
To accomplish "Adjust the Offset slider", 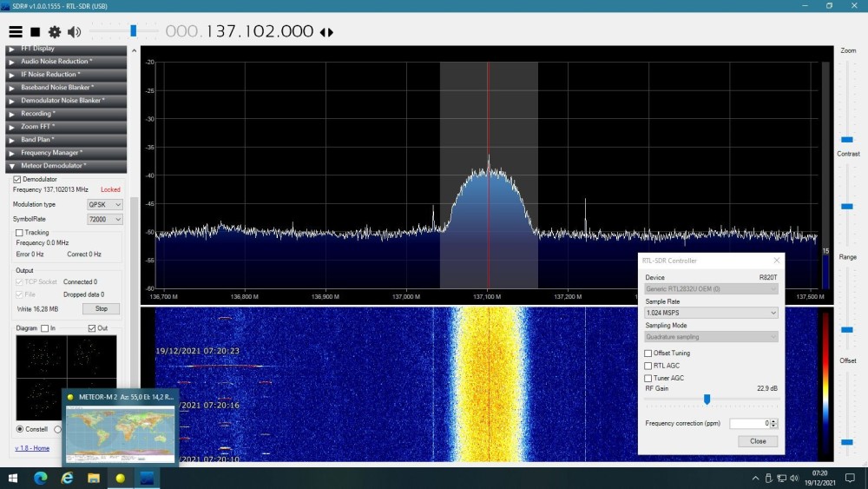I will [x=847, y=442].
